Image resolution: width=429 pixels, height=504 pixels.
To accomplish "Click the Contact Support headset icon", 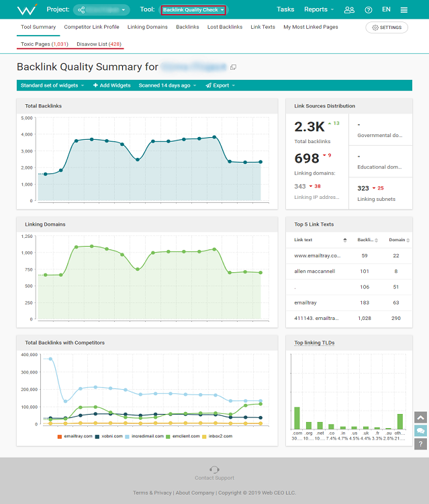I will [214, 470].
